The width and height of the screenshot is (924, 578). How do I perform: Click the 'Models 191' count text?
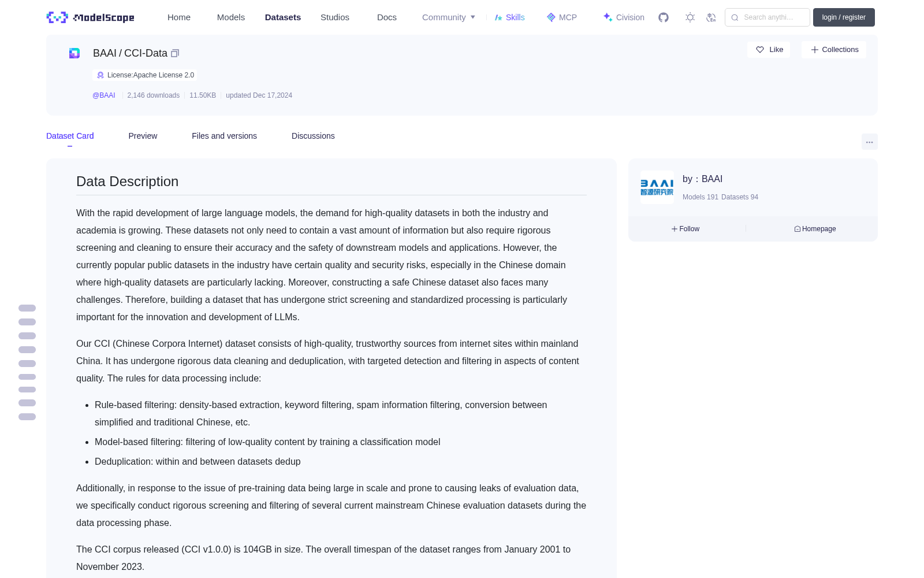[701, 197]
